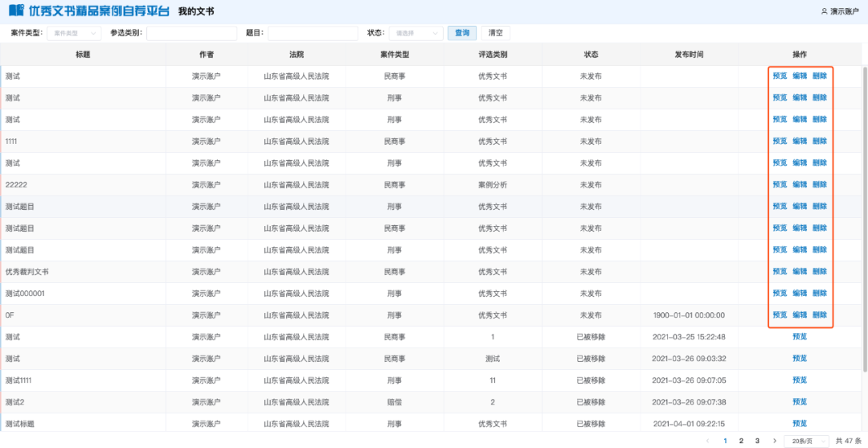868x448 pixels.
Task: Click the 标题 column header
Action: [83, 54]
